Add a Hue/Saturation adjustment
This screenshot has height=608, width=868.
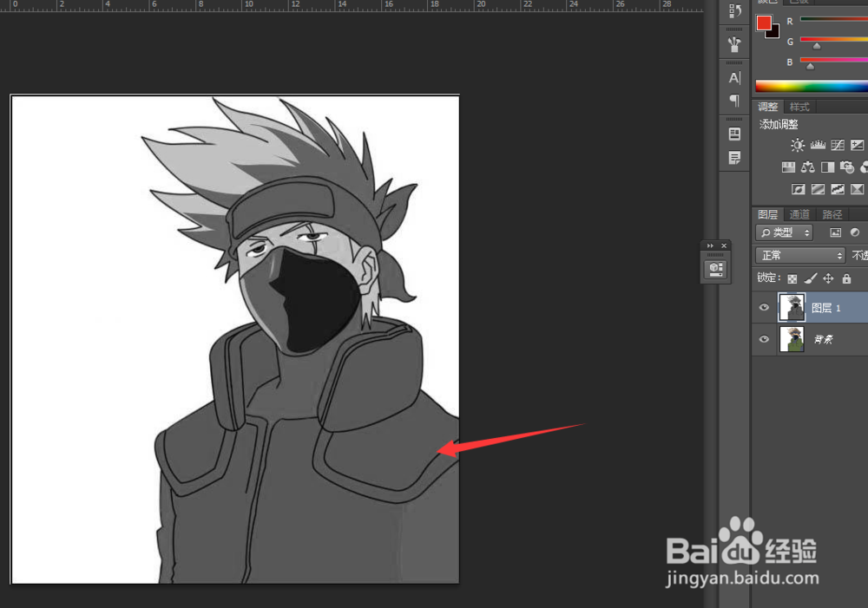click(788, 167)
